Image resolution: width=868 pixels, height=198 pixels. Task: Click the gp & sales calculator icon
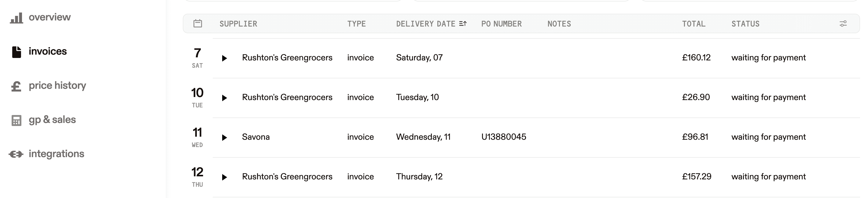(16, 120)
